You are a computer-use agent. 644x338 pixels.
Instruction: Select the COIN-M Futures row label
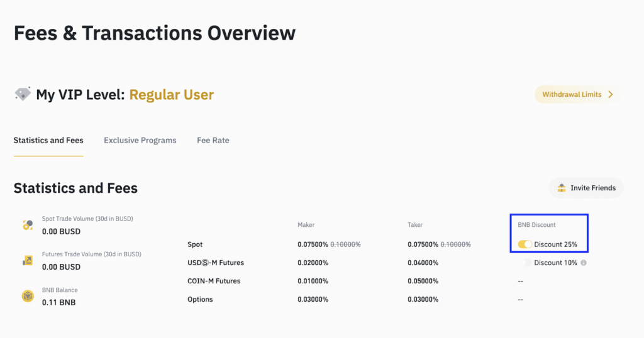tap(214, 281)
